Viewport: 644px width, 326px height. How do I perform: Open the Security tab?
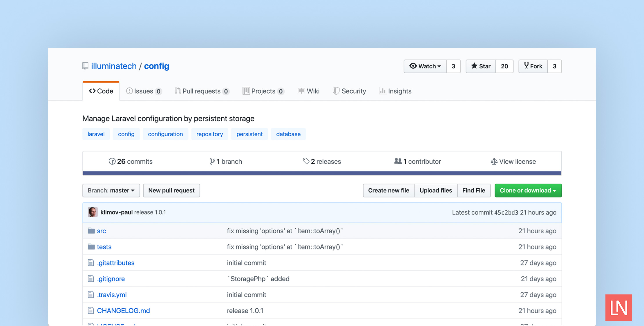click(349, 91)
